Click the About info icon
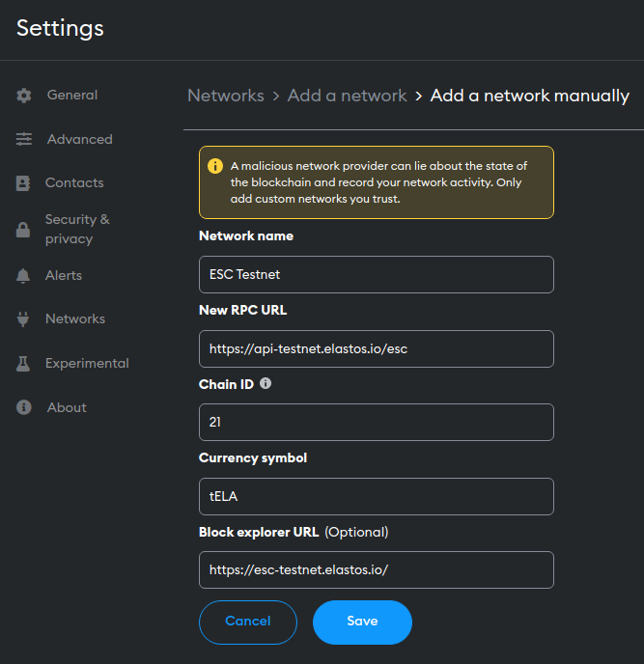The width and height of the screenshot is (644, 664). (24, 407)
